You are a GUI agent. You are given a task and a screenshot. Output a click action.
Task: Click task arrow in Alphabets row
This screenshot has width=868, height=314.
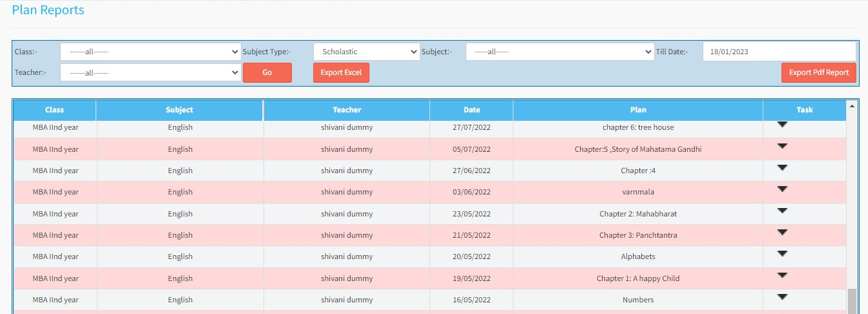[782, 254]
